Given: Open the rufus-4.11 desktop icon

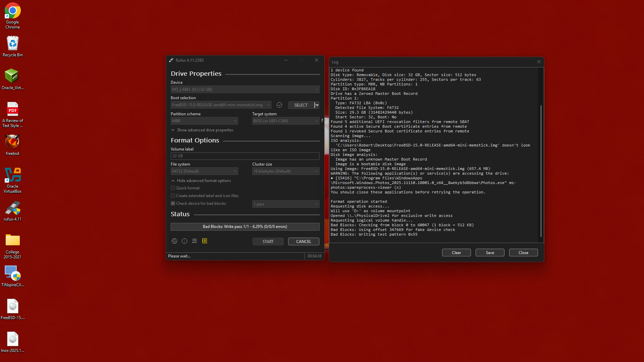Looking at the screenshot, I should [x=12, y=208].
